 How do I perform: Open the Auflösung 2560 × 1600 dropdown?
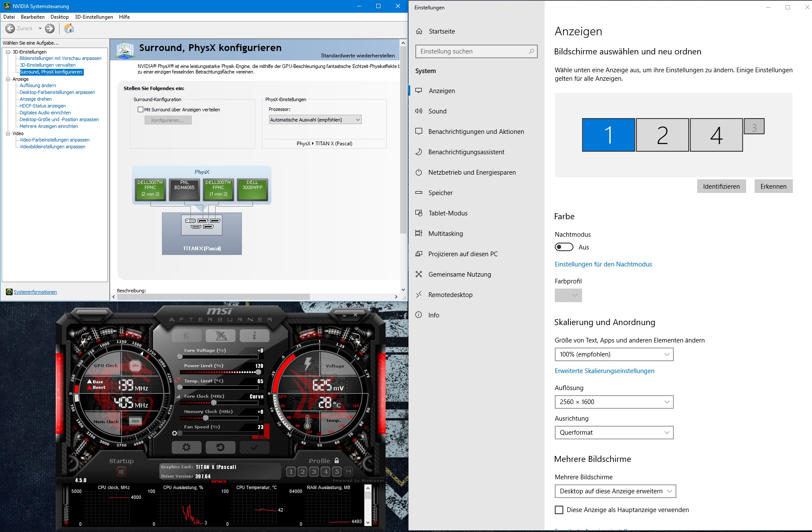(614, 402)
